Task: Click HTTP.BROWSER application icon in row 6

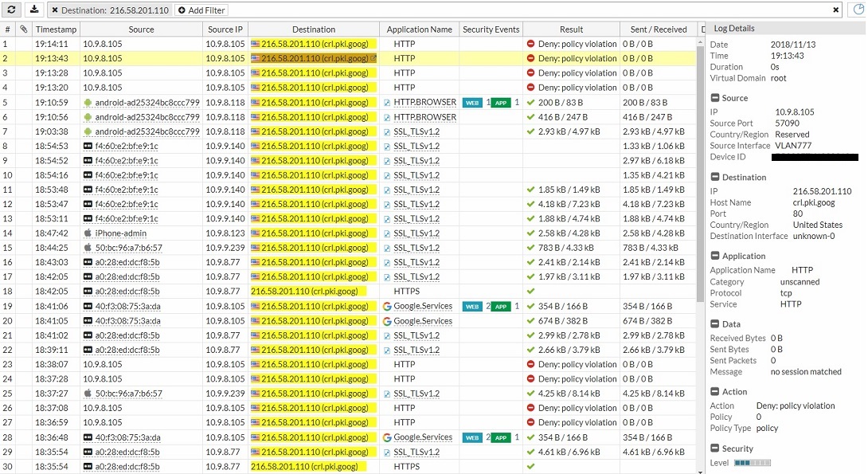Action: (388, 117)
